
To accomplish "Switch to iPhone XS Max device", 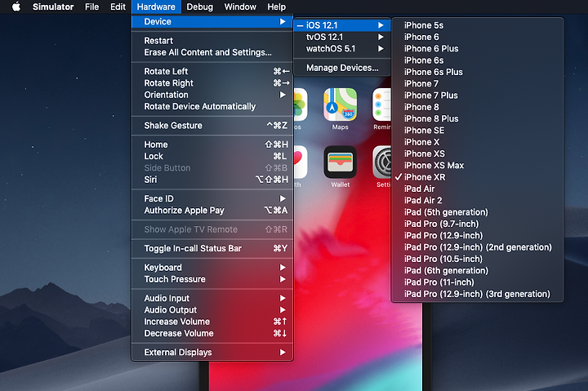I will point(478,166).
